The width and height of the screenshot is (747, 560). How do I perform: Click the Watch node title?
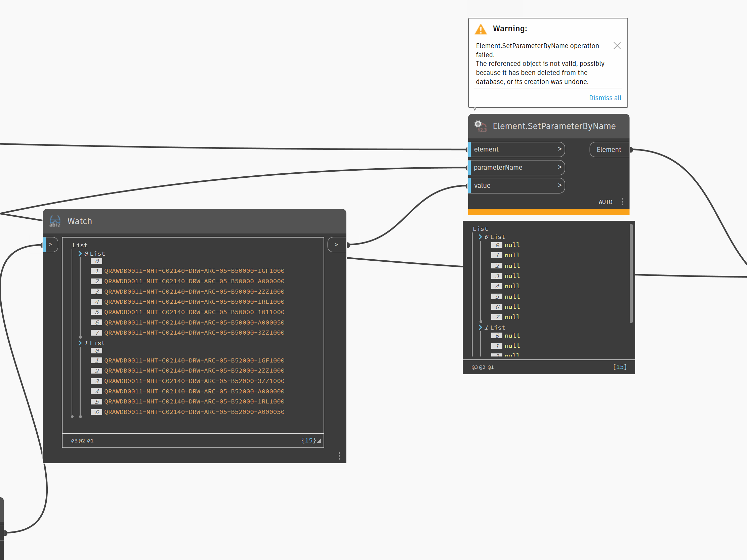point(80,221)
